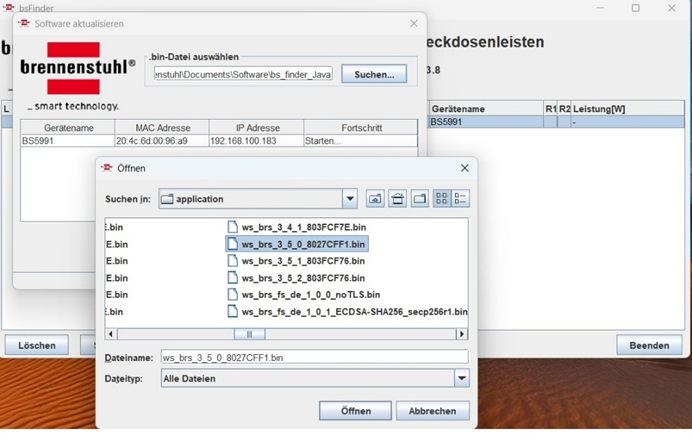This screenshot has width=692, height=448.
Task: Select file ws_brs_fs_de_1_0_0_noTLS.bin
Action: coord(304,295)
